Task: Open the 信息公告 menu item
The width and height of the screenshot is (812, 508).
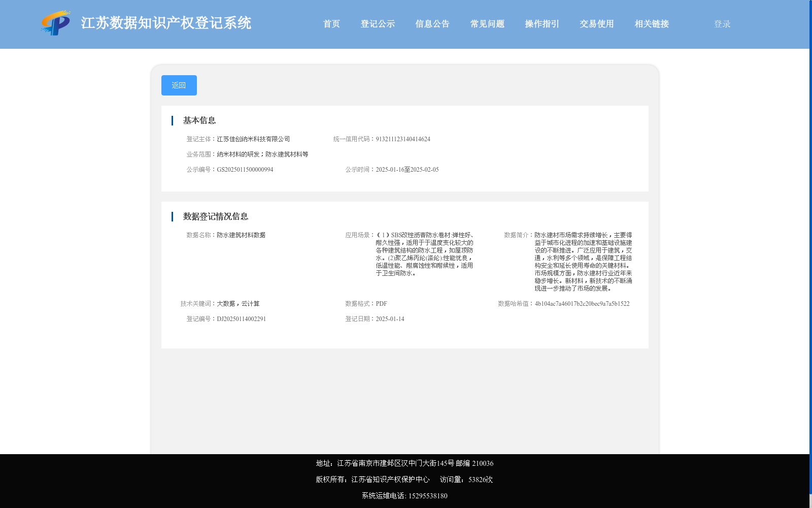Action: [x=432, y=24]
